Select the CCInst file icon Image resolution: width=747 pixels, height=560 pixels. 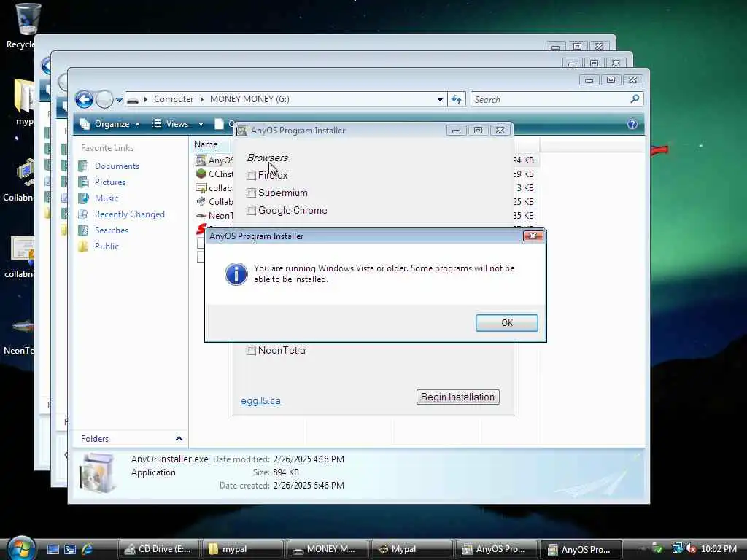[201, 174]
